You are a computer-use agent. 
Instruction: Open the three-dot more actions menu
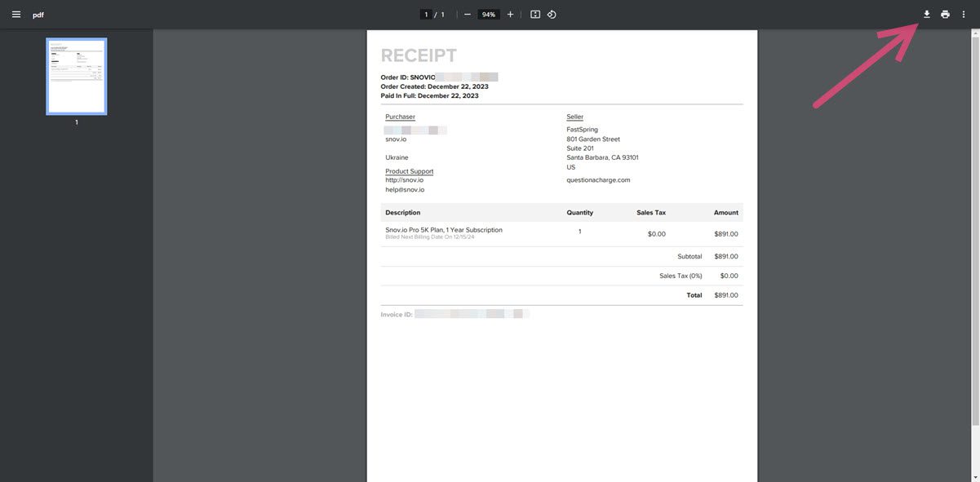click(963, 15)
